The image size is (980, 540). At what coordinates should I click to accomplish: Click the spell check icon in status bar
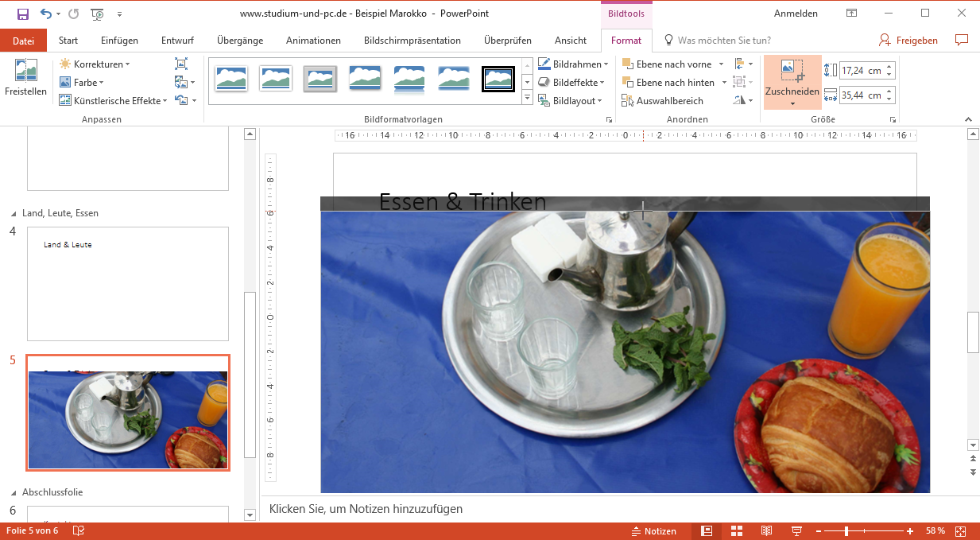(x=78, y=530)
